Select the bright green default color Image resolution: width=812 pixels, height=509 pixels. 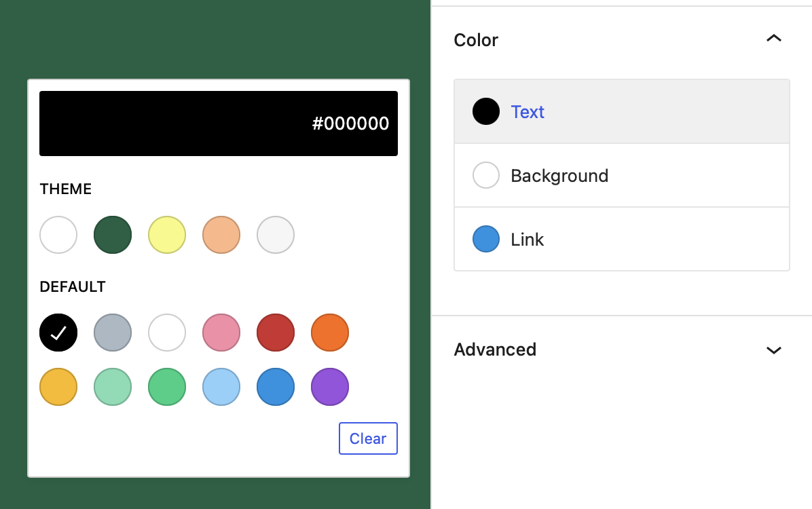[167, 387]
